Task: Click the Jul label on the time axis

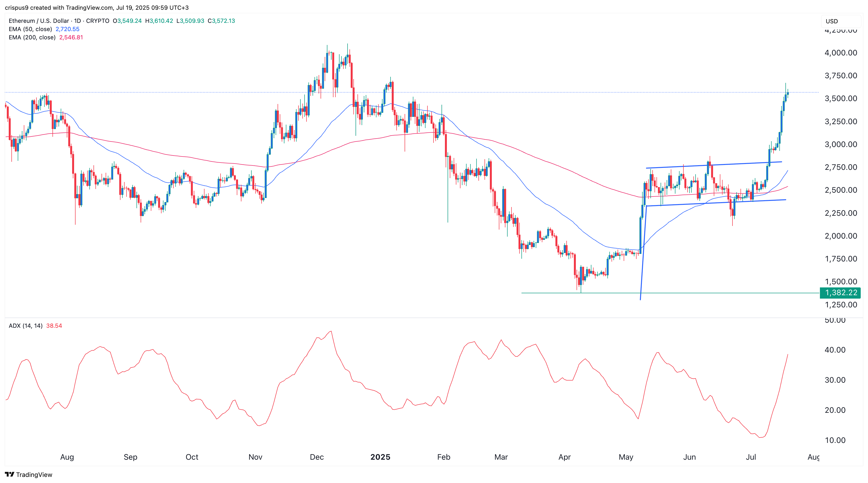Action: click(x=751, y=457)
